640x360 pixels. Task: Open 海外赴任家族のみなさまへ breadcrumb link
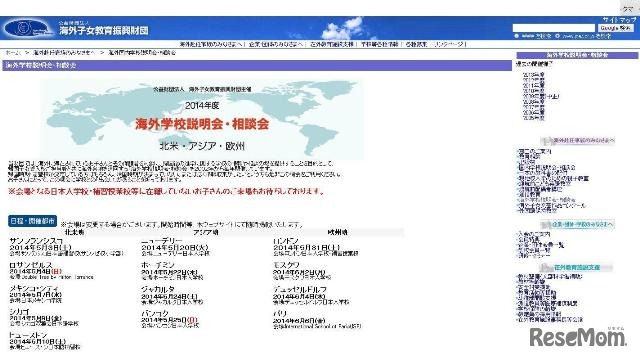click(x=64, y=53)
